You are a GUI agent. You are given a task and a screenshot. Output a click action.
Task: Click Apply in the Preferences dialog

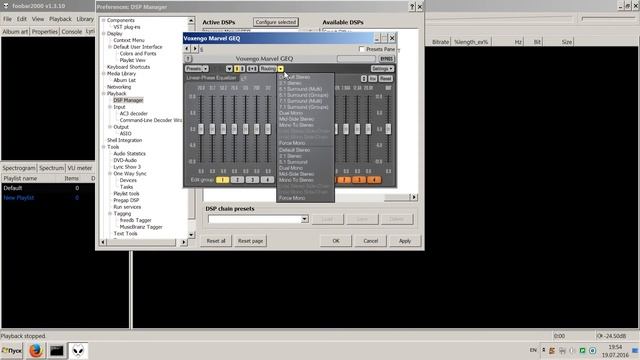404,241
